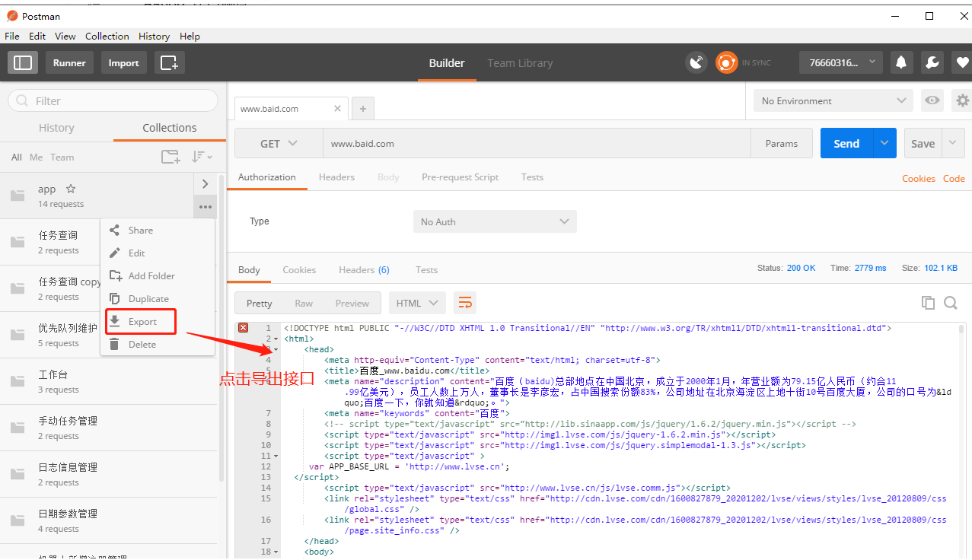Open response Headers (6) tab
972x560 pixels.
tap(364, 269)
